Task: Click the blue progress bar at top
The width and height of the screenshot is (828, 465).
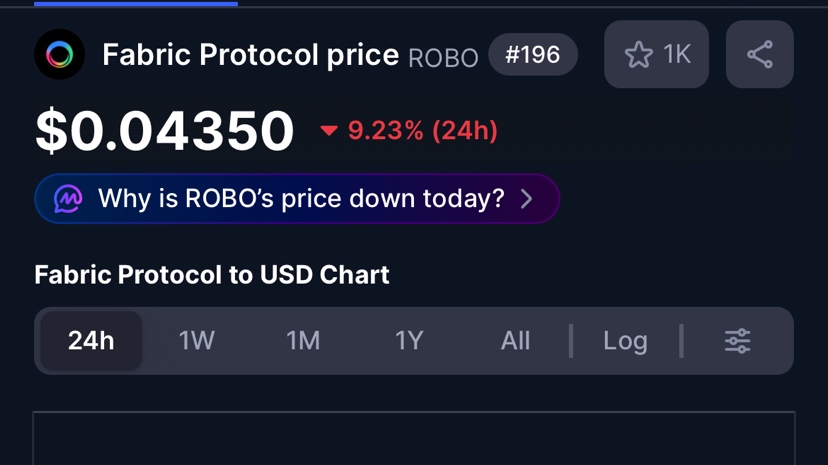Action: (x=136, y=3)
